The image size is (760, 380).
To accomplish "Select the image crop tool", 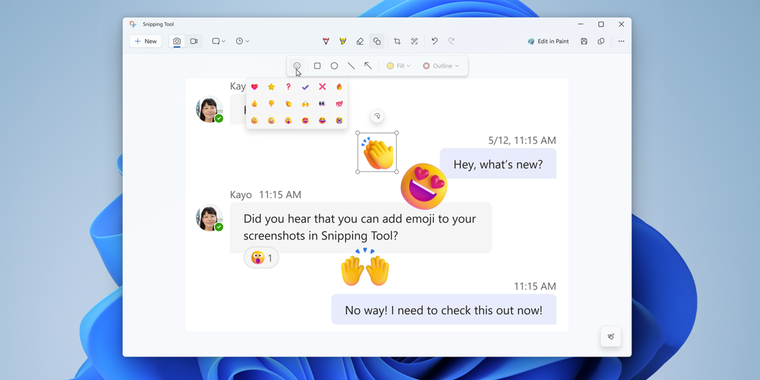I will pos(397,42).
